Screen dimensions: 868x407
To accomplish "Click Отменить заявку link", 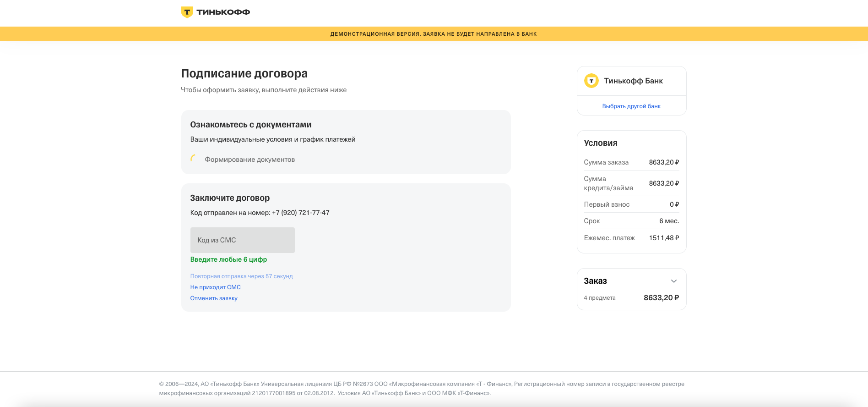I will (214, 298).
